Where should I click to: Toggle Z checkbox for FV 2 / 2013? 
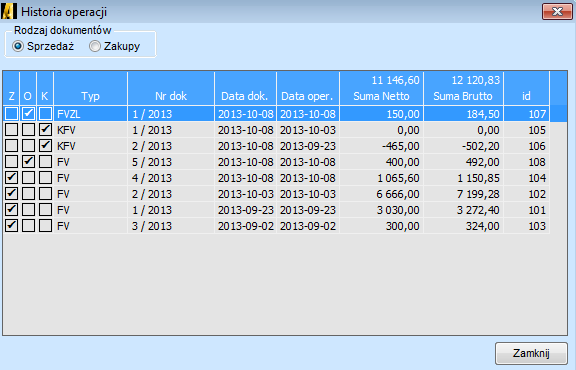11,194
